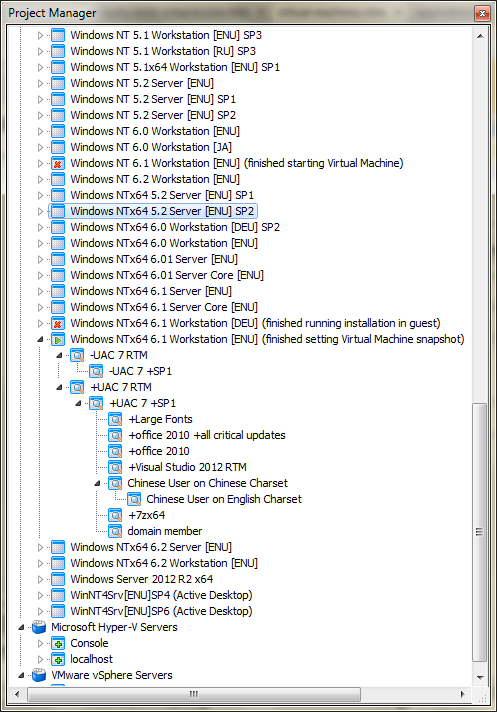Select Windows NTx64 5.2 Server [ENU] SP1 label

162,195
